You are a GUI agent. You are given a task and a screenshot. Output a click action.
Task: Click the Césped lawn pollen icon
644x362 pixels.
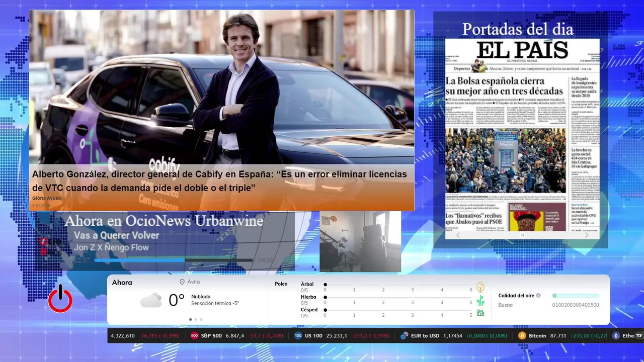[480, 313]
